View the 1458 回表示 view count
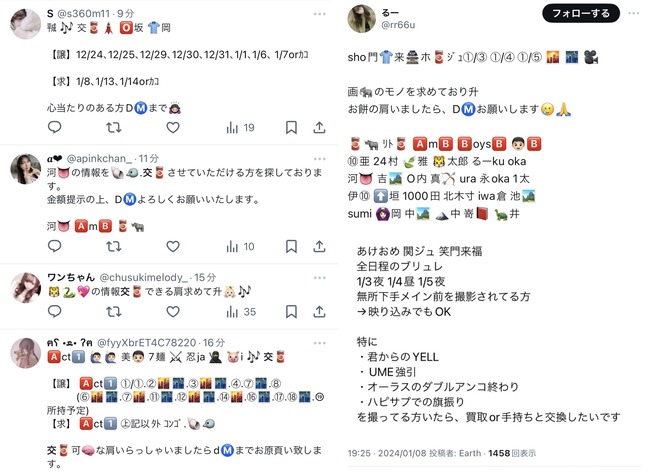The width and height of the screenshot is (650, 473). (x=512, y=453)
